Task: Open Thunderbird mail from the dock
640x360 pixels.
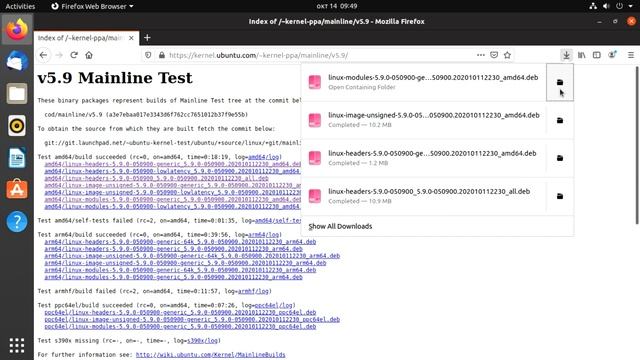Action: tap(17, 62)
